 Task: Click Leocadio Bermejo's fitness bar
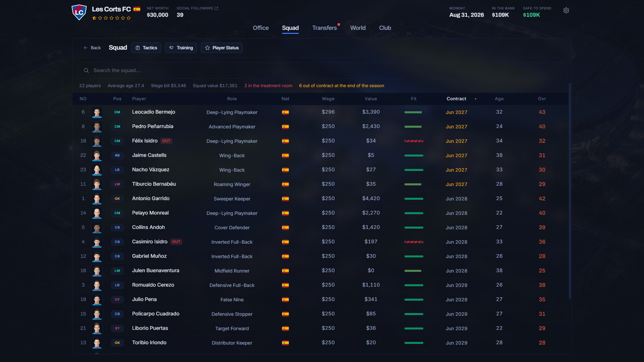[x=414, y=112]
